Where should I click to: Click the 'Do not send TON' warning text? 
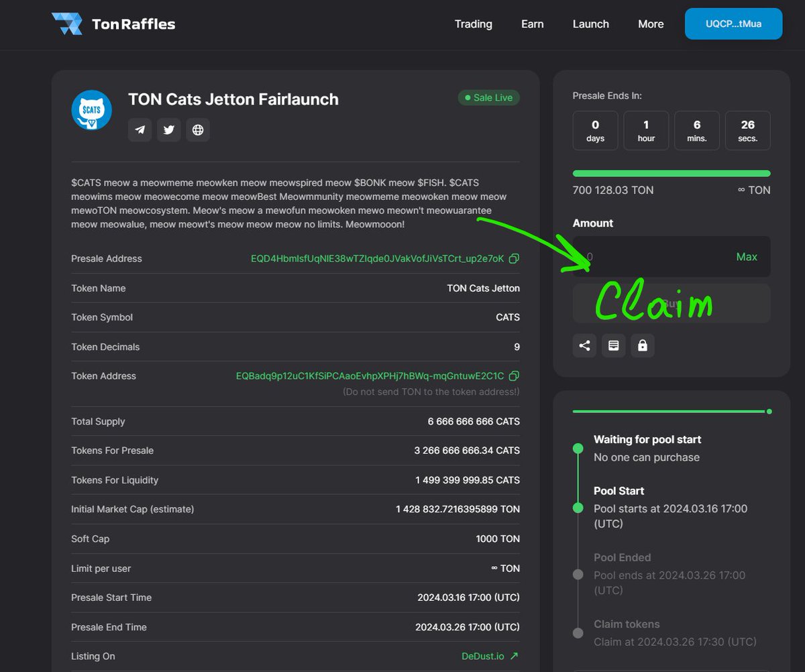click(x=431, y=392)
